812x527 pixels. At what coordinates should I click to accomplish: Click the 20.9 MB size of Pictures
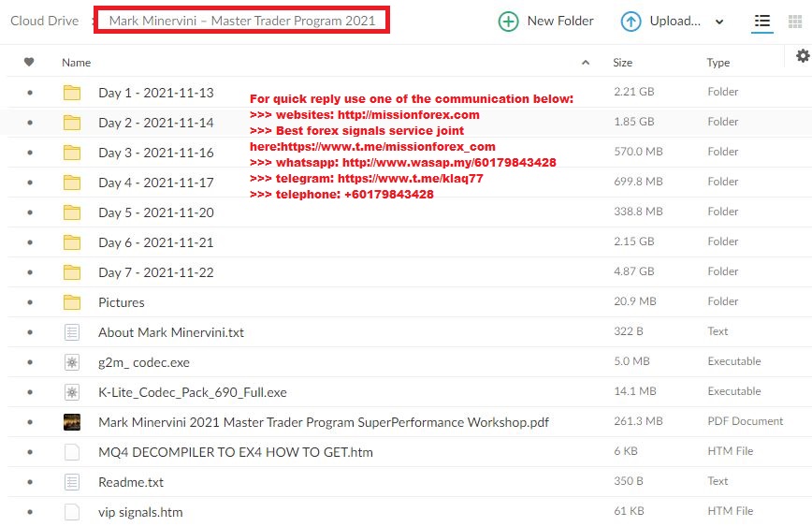tap(635, 301)
